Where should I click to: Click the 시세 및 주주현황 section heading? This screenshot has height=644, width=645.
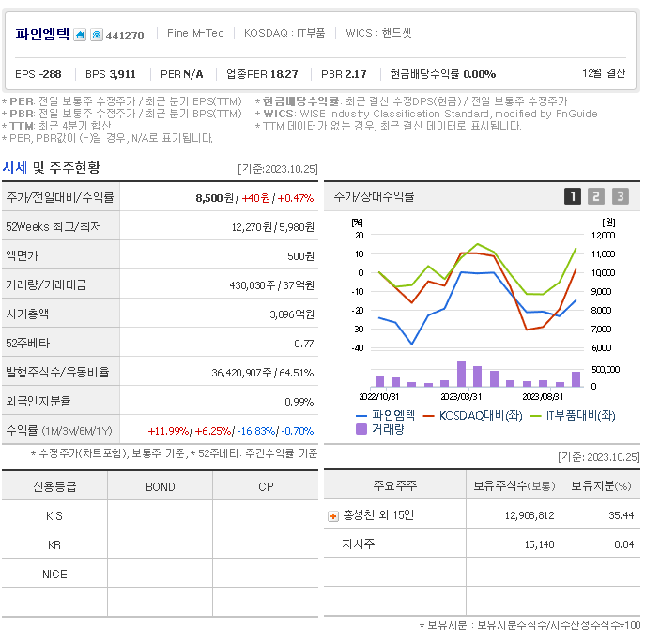[51, 167]
